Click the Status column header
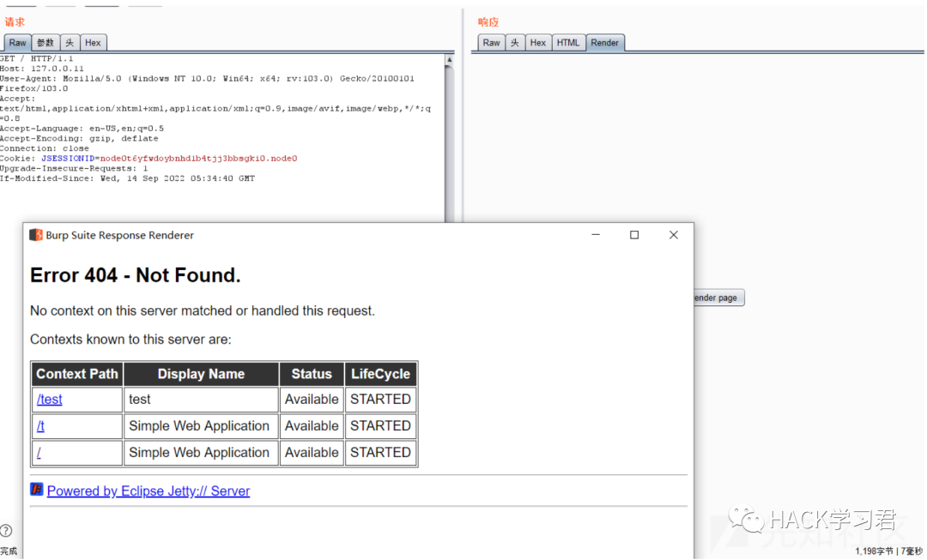 click(x=312, y=374)
